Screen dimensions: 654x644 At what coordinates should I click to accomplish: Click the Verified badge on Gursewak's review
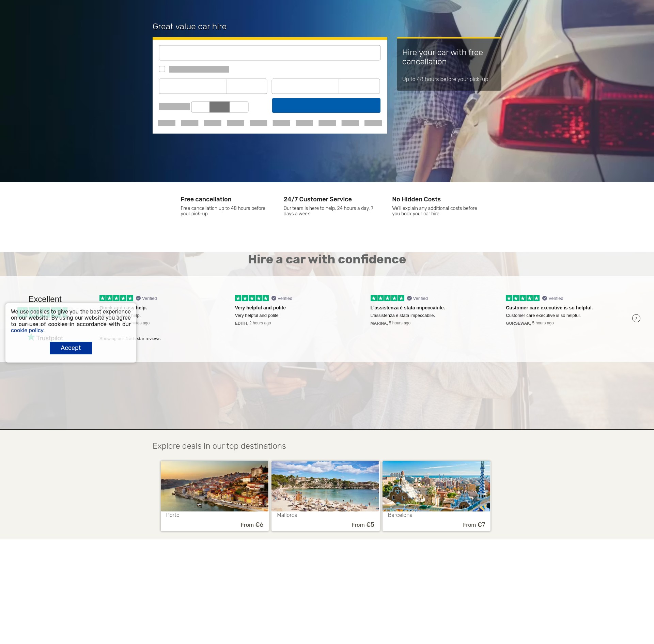(553, 298)
